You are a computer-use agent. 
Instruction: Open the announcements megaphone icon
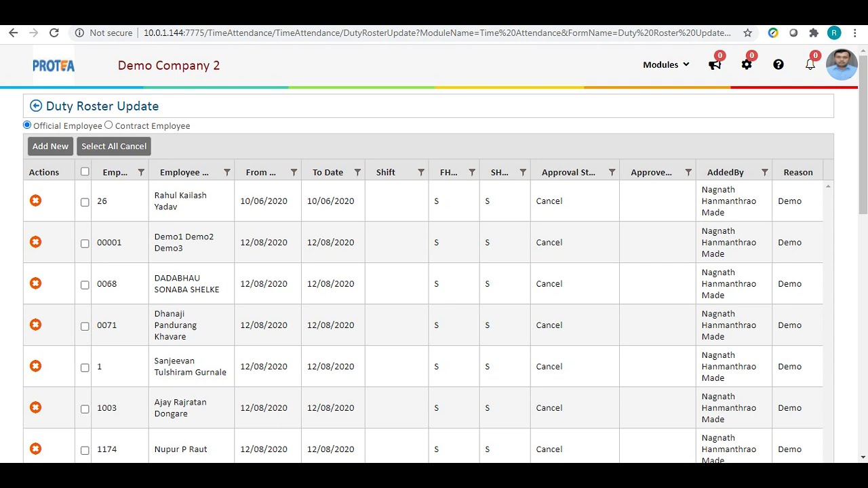(x=715, y=65)
